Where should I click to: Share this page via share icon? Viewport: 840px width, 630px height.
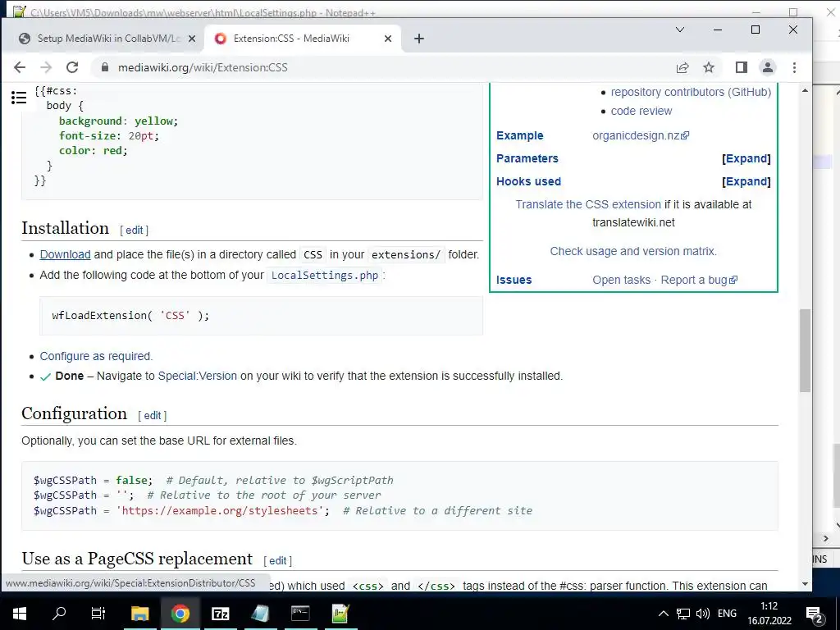682,67
